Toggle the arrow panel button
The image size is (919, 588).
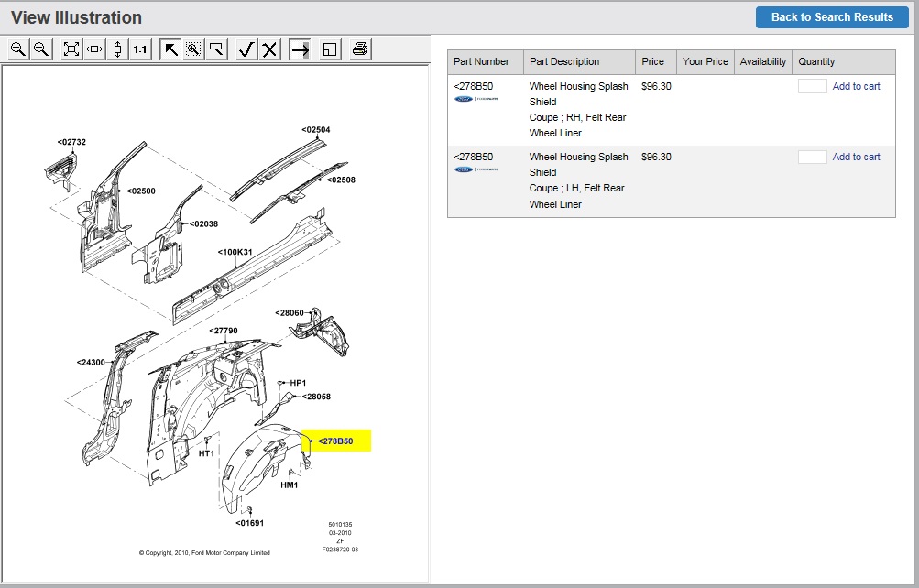(299, 49)
